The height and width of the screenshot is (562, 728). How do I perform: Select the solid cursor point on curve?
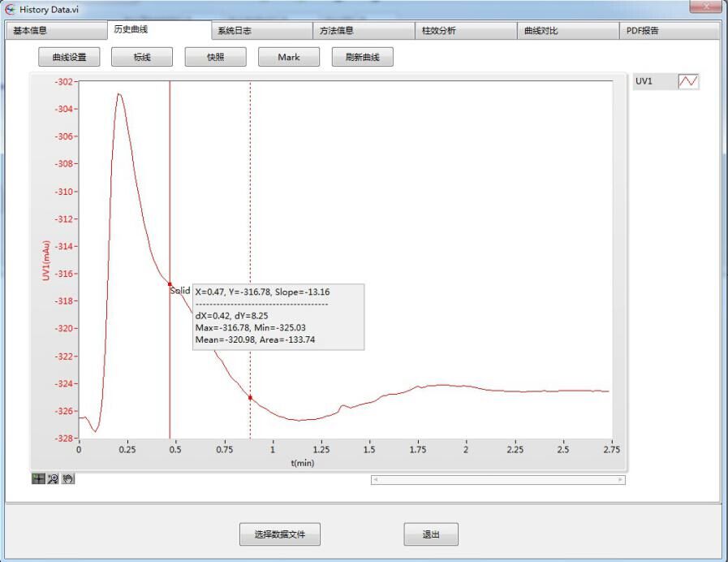tap(170, 284)
